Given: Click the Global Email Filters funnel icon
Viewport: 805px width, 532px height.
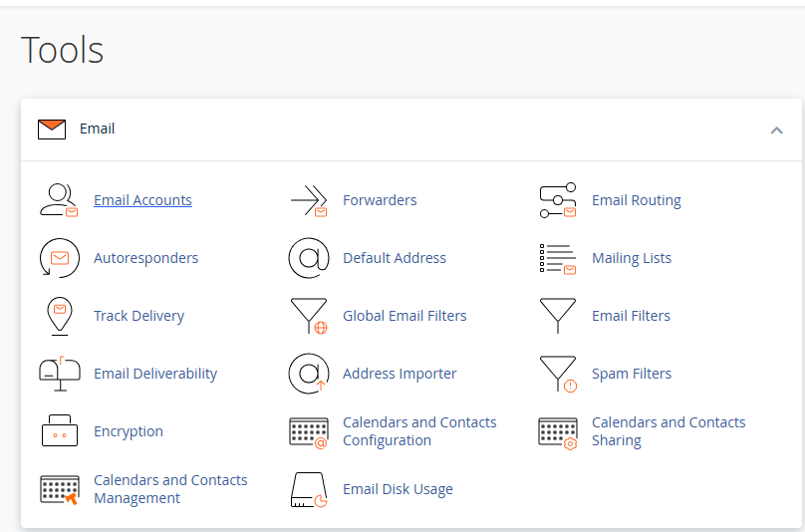Looking at the screenshot, I should click(x=309, y=316).
